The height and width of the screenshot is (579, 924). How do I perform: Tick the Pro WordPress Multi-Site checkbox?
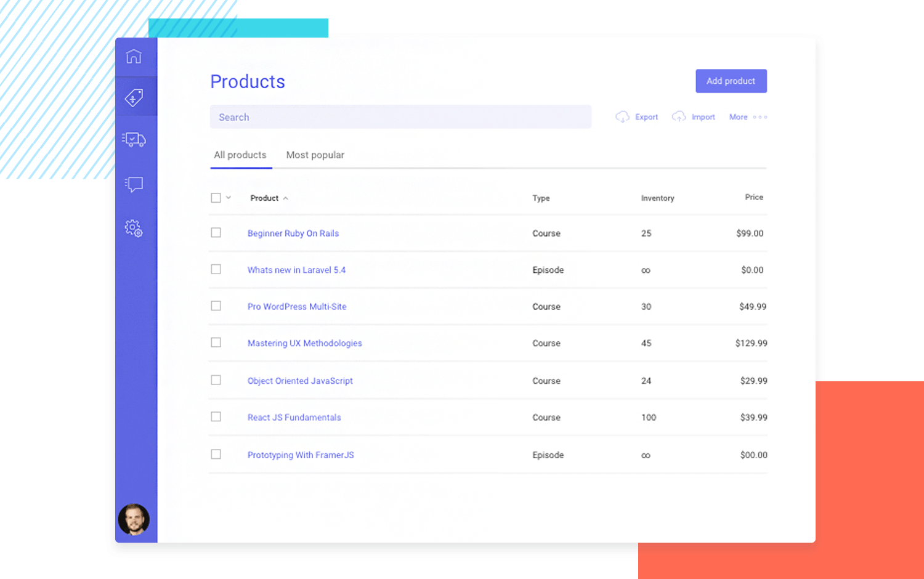216,306
